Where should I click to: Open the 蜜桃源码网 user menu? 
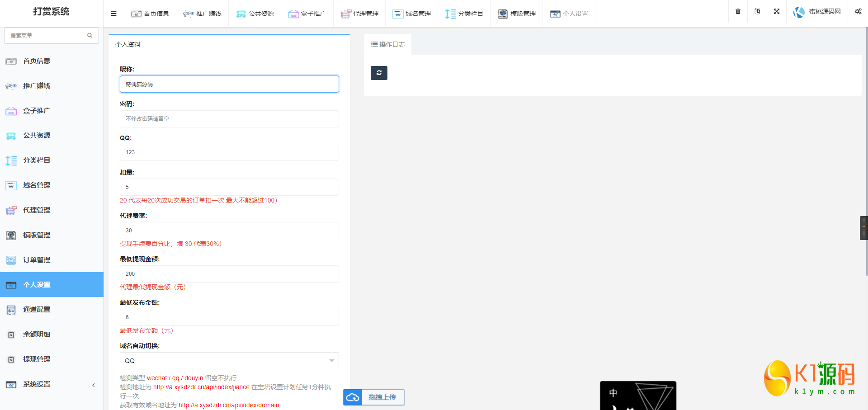coord(817,12)
